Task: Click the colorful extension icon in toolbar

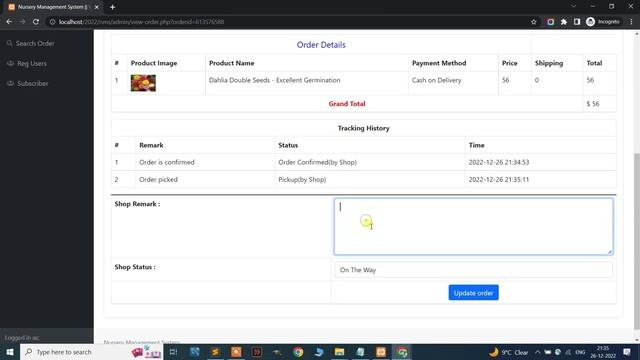Action: 551,22
